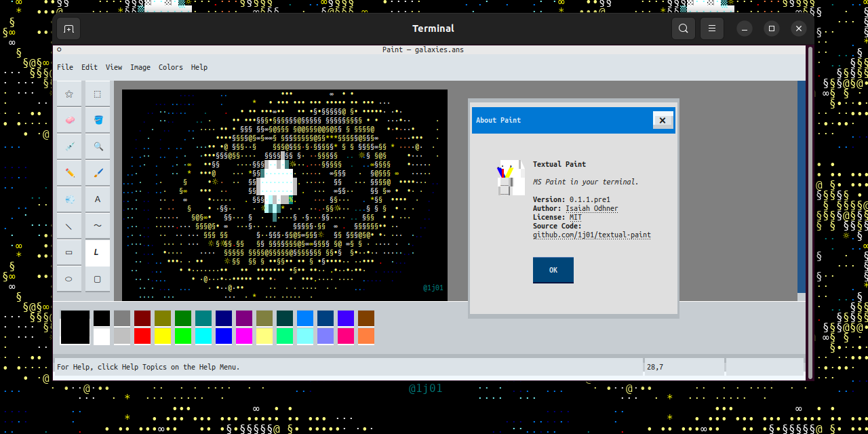The height and width of the screenshot is (434, 868).
Task: Open the File menu
Action: 65,67
